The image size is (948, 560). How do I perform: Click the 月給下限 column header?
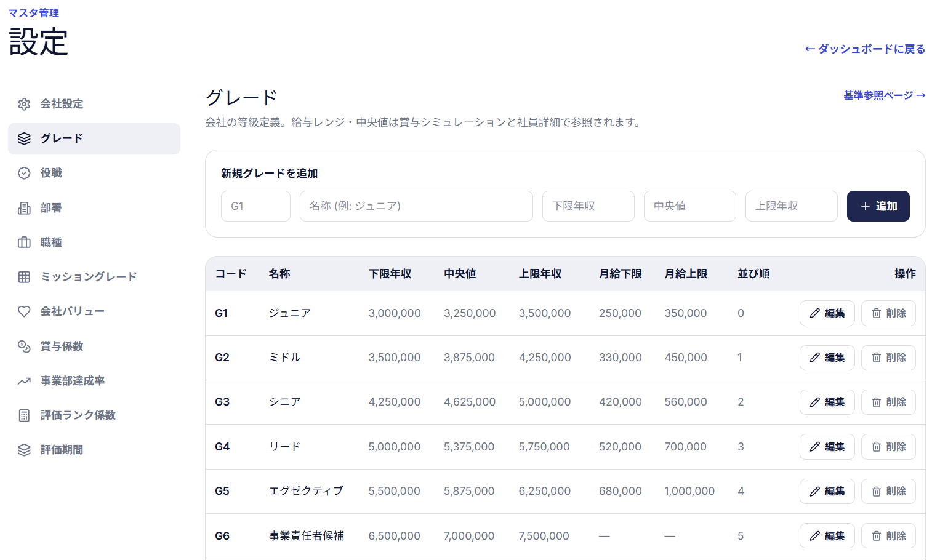621,274
